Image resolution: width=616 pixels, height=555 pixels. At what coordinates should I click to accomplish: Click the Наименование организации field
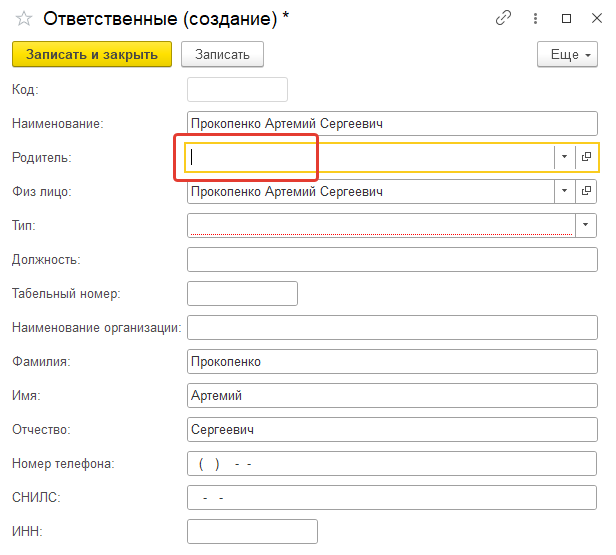[392, 328]
